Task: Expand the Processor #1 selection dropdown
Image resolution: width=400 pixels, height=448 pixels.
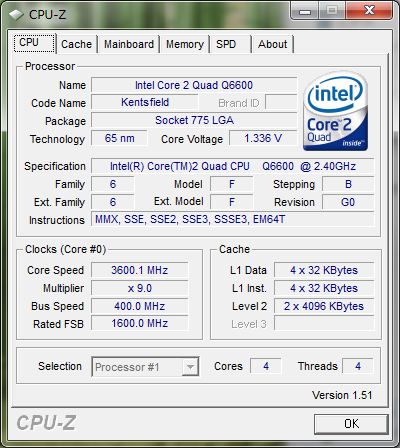Action: 191,367
